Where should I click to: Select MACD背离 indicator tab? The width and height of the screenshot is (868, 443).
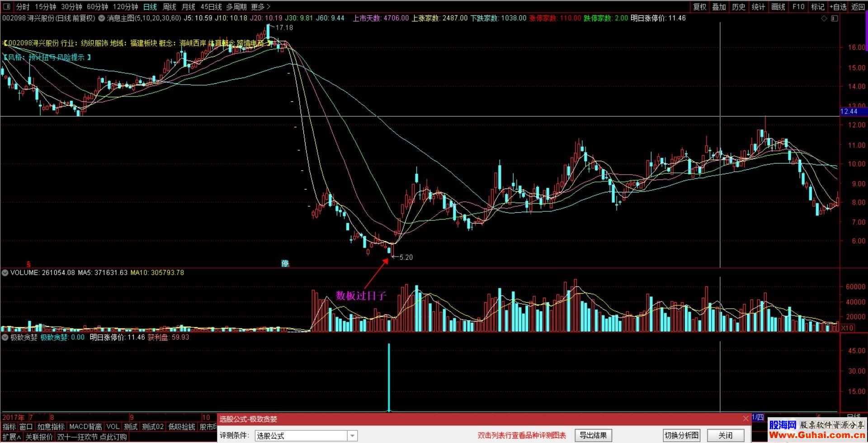[x=85, y=427]
